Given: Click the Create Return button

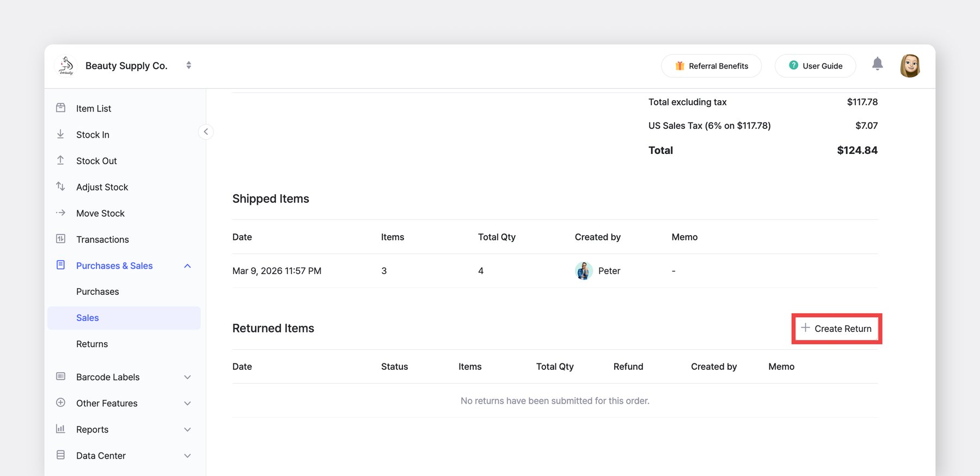Looking at the screenshot, I should pos(836,329).
